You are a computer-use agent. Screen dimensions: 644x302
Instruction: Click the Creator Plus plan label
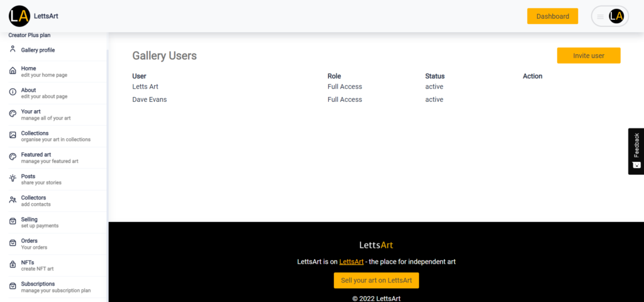click(x=30, y=35)
